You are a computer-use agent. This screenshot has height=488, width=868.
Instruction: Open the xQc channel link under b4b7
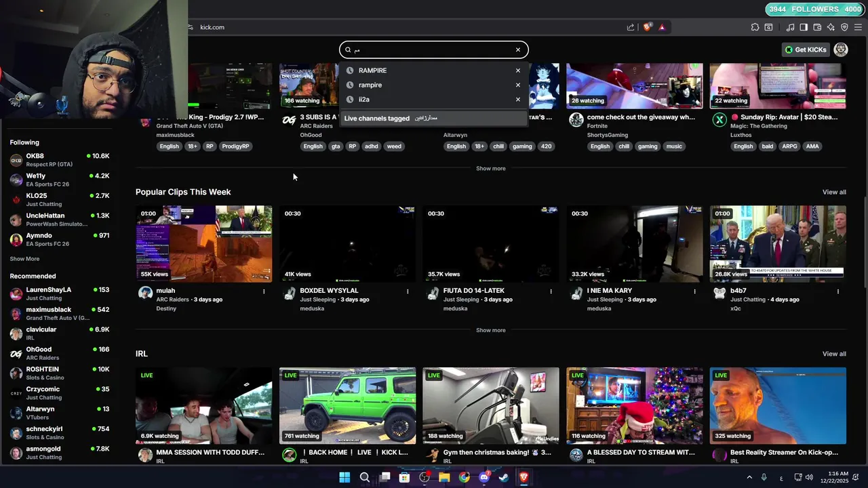tap(735, 308)
